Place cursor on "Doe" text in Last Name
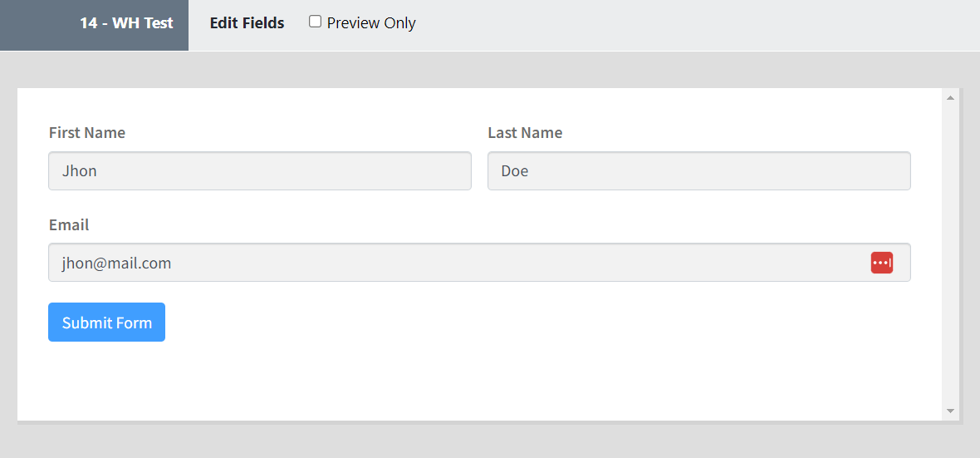Screen dimensions: 980x458 pyautogui.click(x=515, y=171)
